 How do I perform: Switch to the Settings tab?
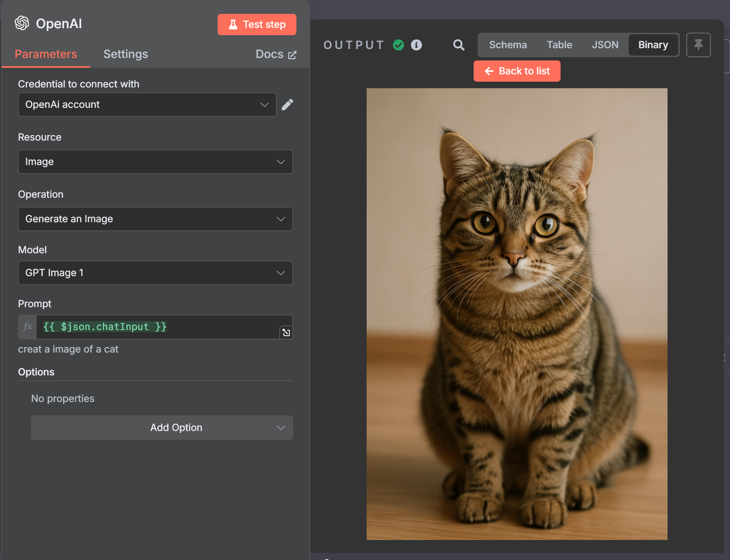click(x=125, y=54)
